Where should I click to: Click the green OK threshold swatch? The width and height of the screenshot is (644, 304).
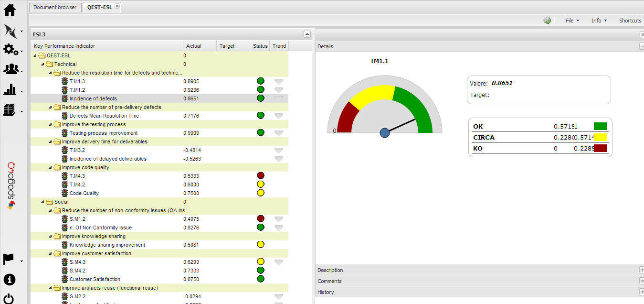coord(601,126)
